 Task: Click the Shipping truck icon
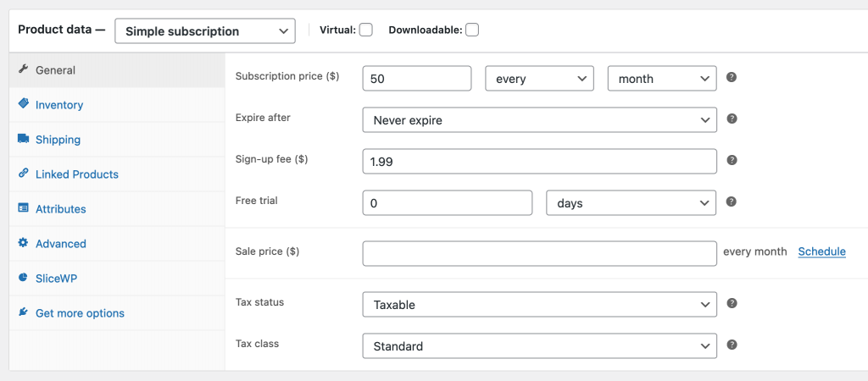pyautogui.click(x=23, y=139)
